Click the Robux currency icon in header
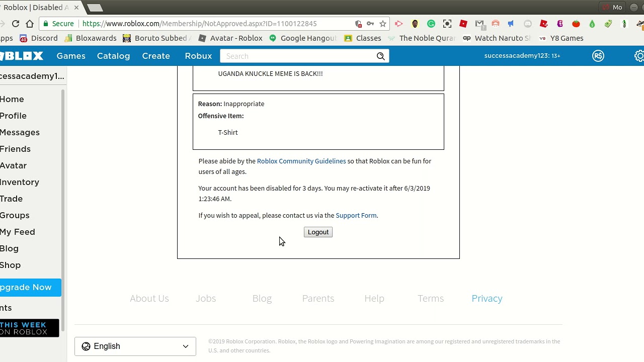Image resolution: width=644 pixels, height=362 pixels. click(598, 56)
